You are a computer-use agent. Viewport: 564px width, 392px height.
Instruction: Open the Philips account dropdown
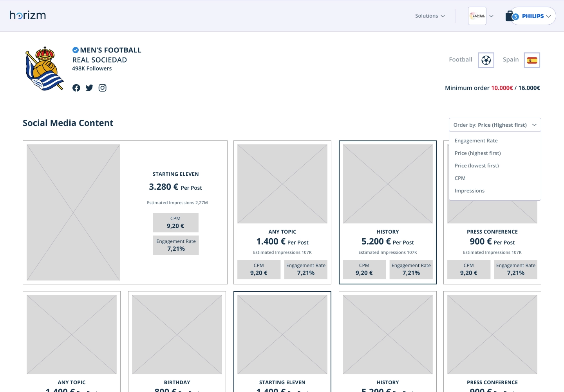[x=536, y=16]
